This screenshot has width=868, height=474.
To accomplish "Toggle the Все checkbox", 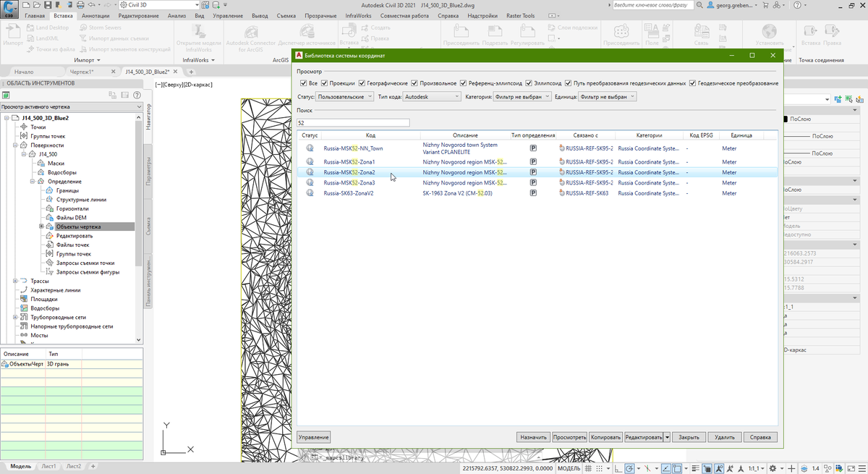I will pyautogui.click(x=304, y=83).
